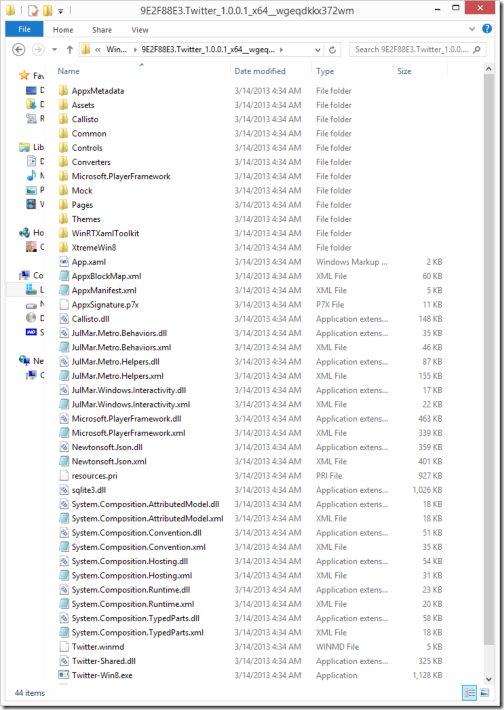Open the Share ribbon tab
The height and width of the screenshot is (710, 504).
coord(102,30)
